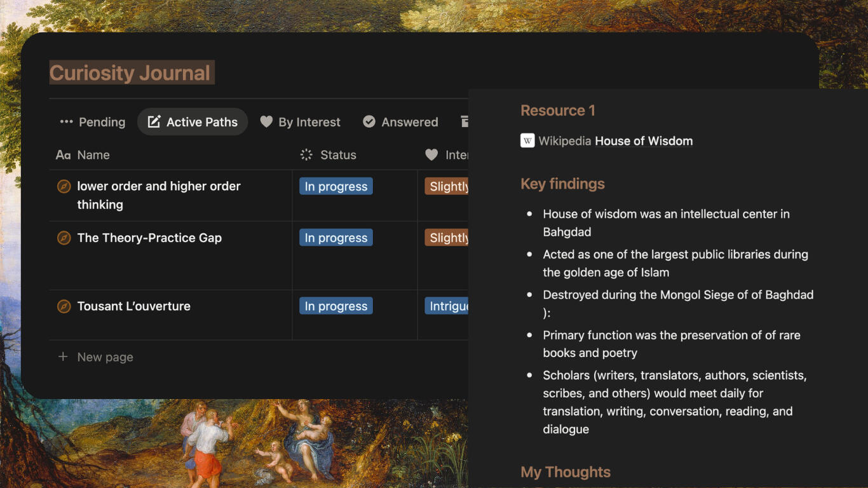
Task: Click the heart icon beside By Interest
Action: 266,122
